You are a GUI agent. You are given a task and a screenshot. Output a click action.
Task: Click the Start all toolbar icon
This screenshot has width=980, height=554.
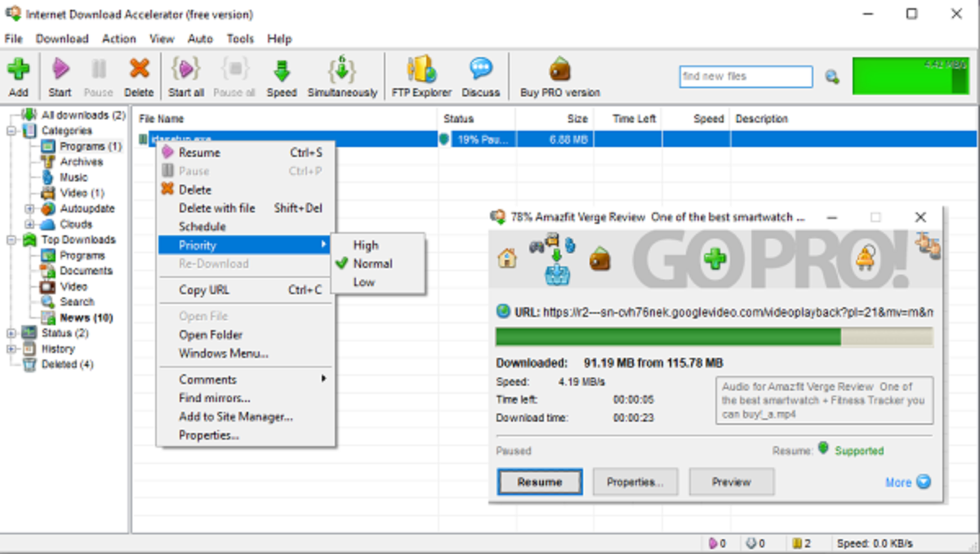pyautogui.click(x=186, y=69)
